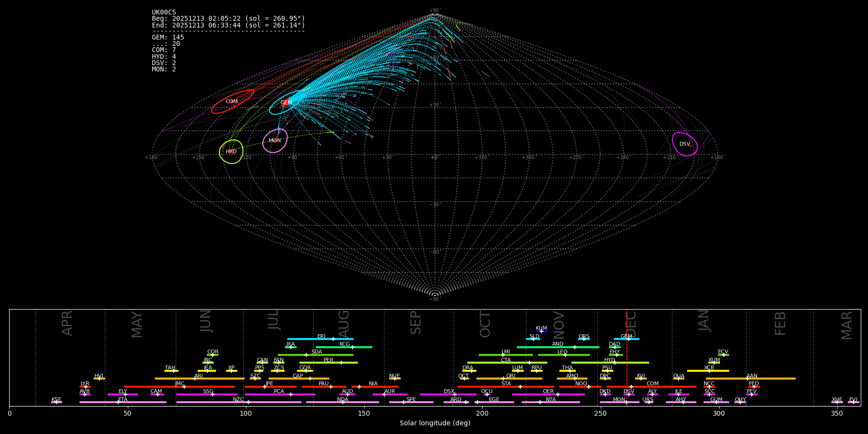Click the COM radiant label inside red ellipse
This screenshot has height=434, width=868.
231,102
